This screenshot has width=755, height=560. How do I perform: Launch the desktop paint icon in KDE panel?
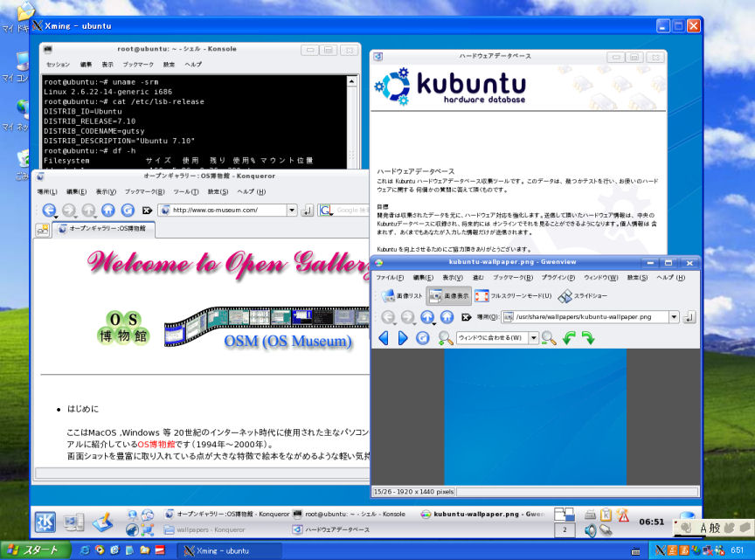click(102, 522)
